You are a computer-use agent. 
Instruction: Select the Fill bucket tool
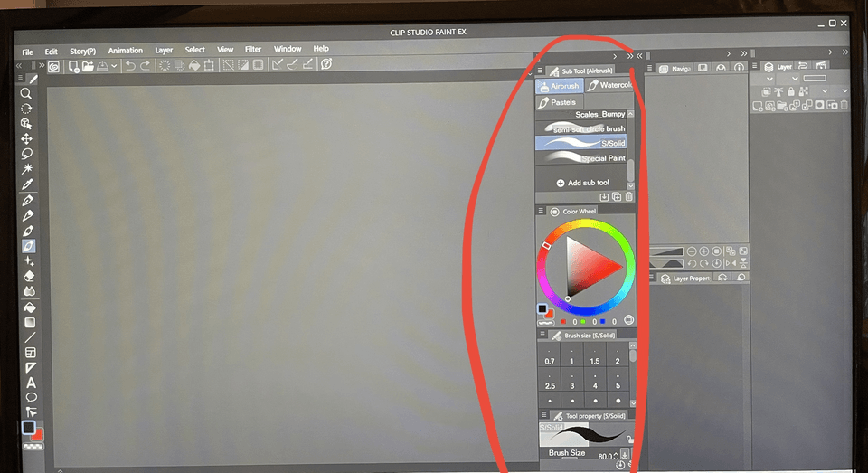[x=29, y=307]
